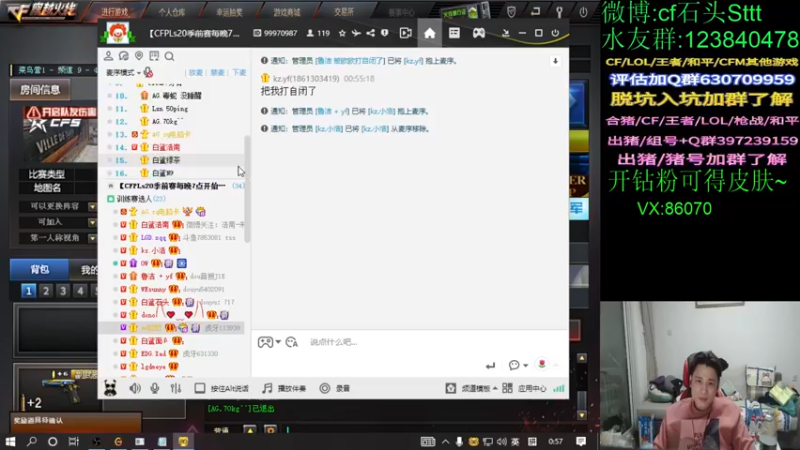Toggle the microphone icon in bottom bar

click(x=155, y=388)
